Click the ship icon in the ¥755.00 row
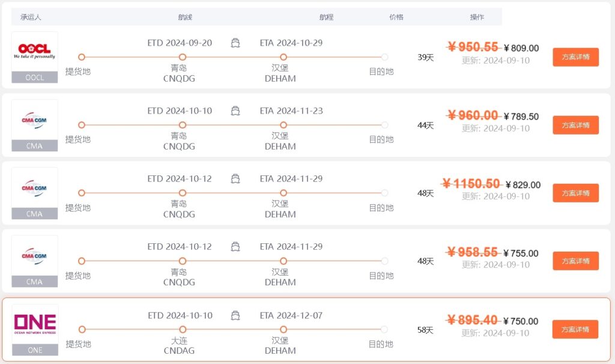This screenshot has width=615, height=364. point(235,247)
